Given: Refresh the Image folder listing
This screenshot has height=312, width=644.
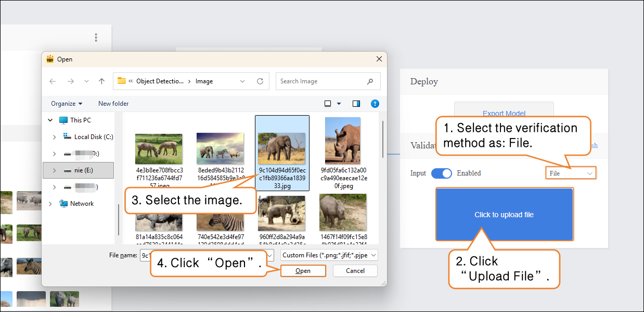Looking at the screenshot, I should [260, 81].
